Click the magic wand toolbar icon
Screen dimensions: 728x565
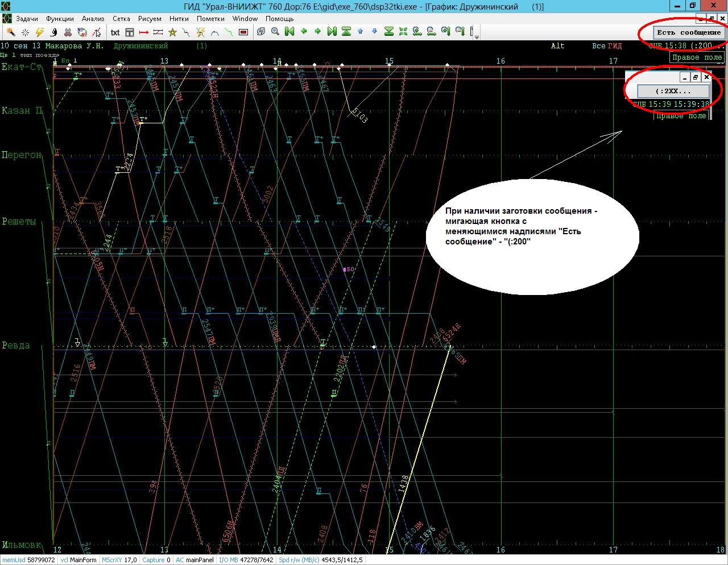click(11, 32)
